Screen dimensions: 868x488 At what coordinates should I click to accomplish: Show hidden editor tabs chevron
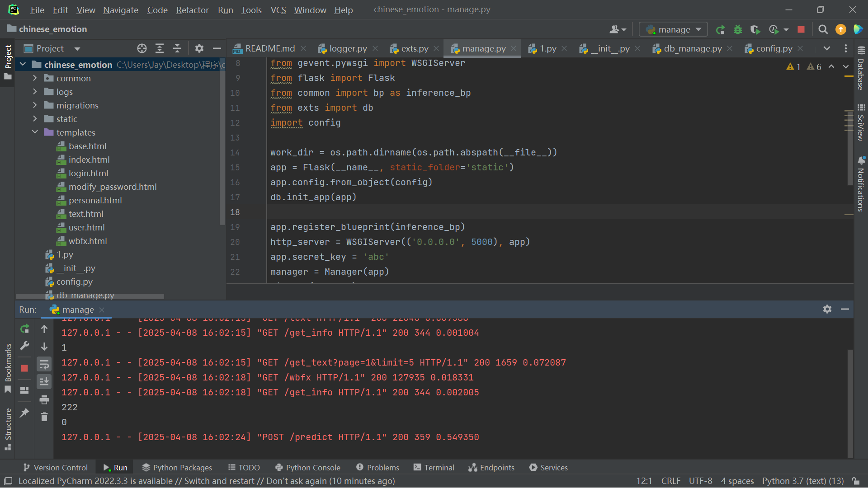tap(827, 48)
